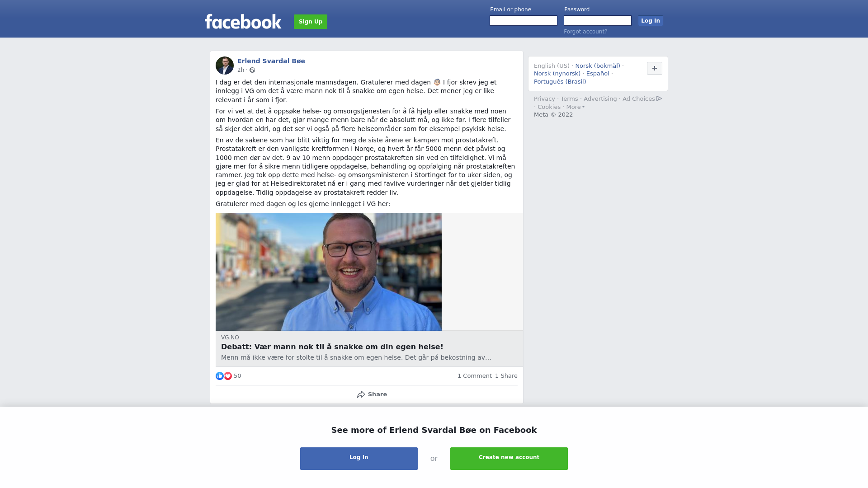Image resolution: width=868 pixels, height=488 pixels.
Task: Click the Facebook logo
Action: (x=243, y=21)
